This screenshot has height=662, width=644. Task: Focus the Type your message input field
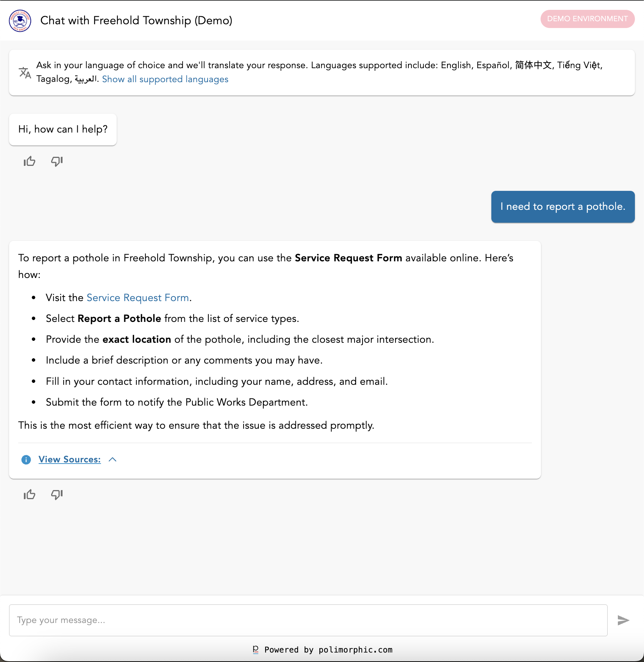pos(308,620)
